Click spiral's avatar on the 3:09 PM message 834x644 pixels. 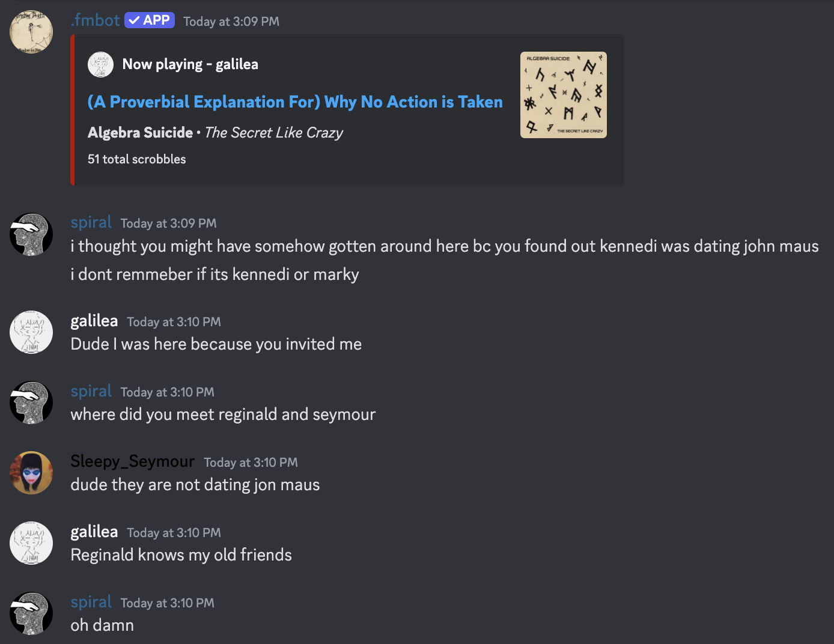[x=31, y=234]
